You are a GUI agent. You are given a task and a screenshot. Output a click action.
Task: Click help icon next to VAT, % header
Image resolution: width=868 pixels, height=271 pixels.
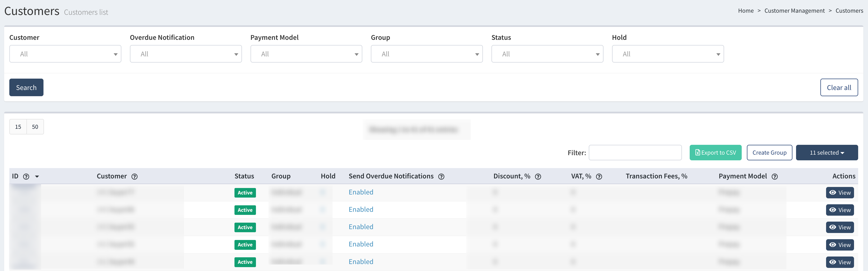click(x=599, y=176)
